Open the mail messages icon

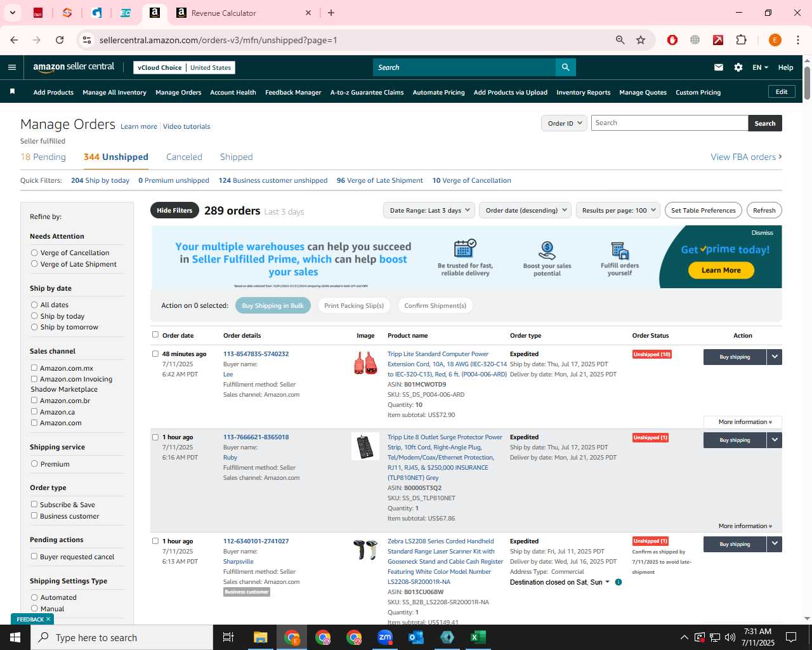[x=719, y=67]
